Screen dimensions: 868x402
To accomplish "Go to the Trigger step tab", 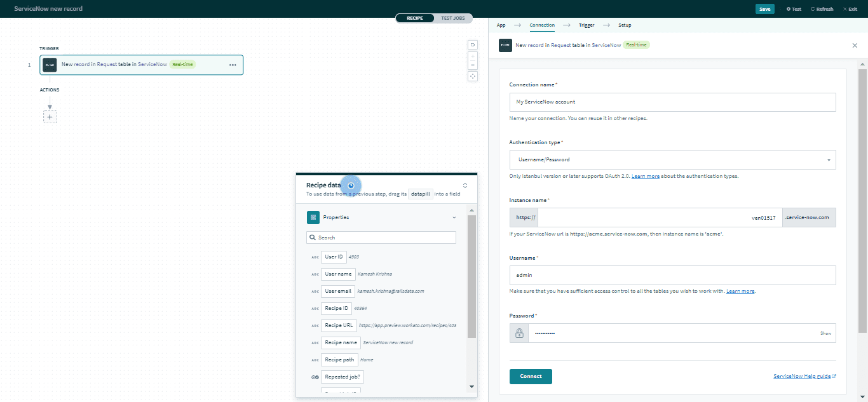I will coord(586,25).
